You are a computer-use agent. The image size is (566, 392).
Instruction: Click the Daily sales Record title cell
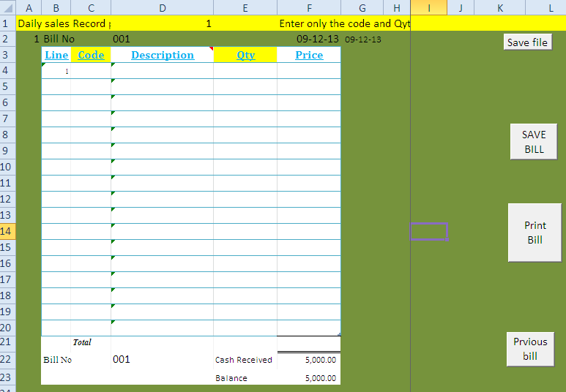tap(62, 23)
